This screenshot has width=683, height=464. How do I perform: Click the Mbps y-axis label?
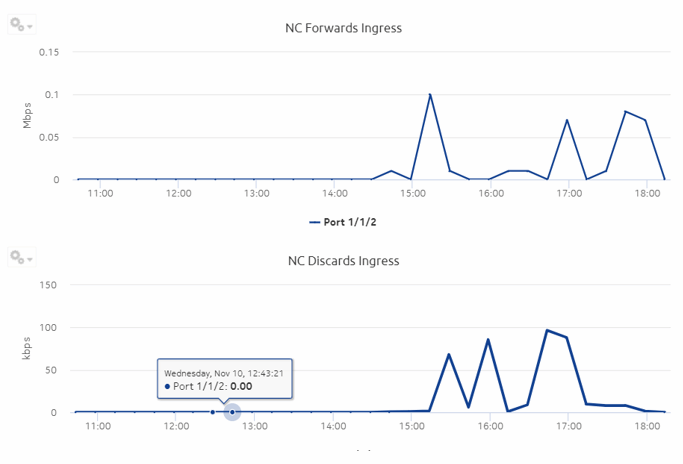[x=28, y=115]
